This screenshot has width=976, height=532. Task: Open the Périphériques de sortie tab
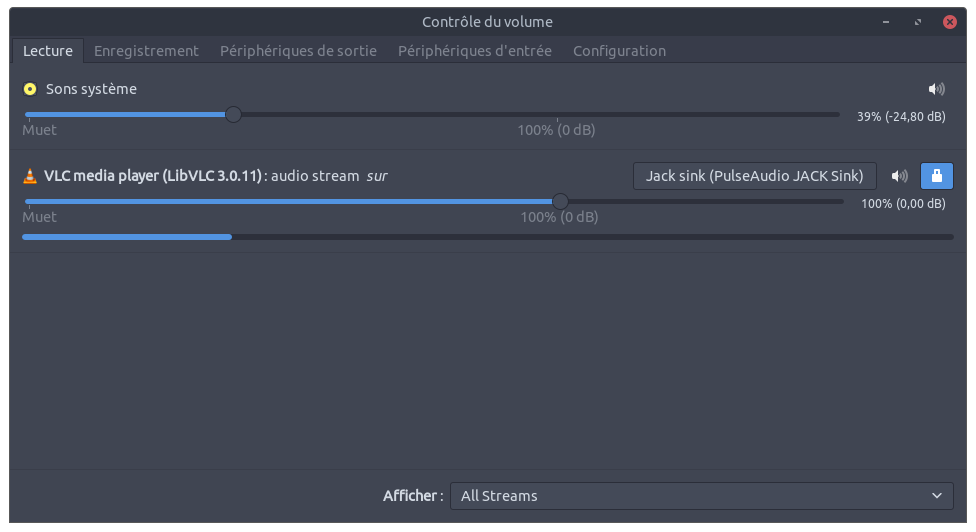[x=298, y=50]
